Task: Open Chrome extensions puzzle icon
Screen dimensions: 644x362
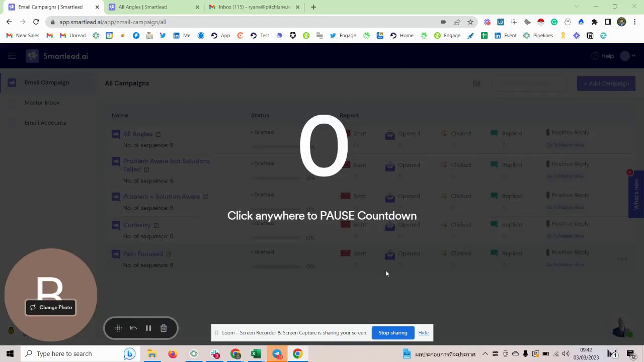Action: (x=595, y=22)
